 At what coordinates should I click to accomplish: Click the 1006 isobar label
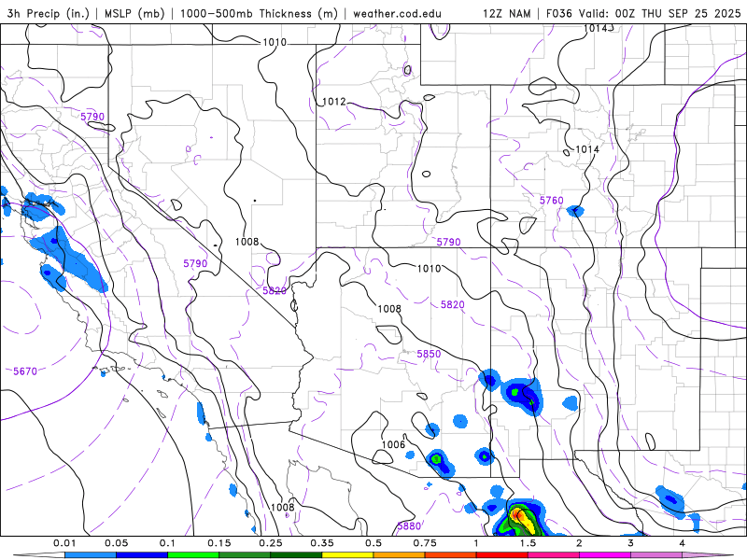[393, 444]
